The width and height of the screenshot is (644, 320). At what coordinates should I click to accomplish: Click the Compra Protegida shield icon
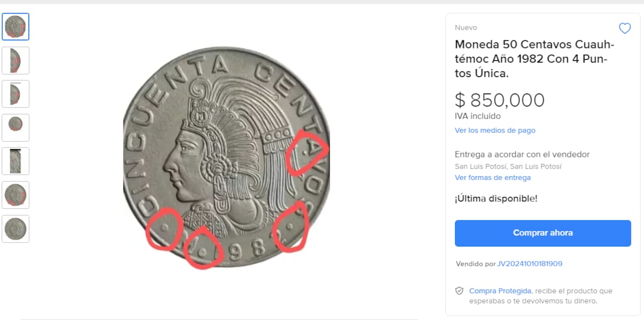(x=459, y=290)
